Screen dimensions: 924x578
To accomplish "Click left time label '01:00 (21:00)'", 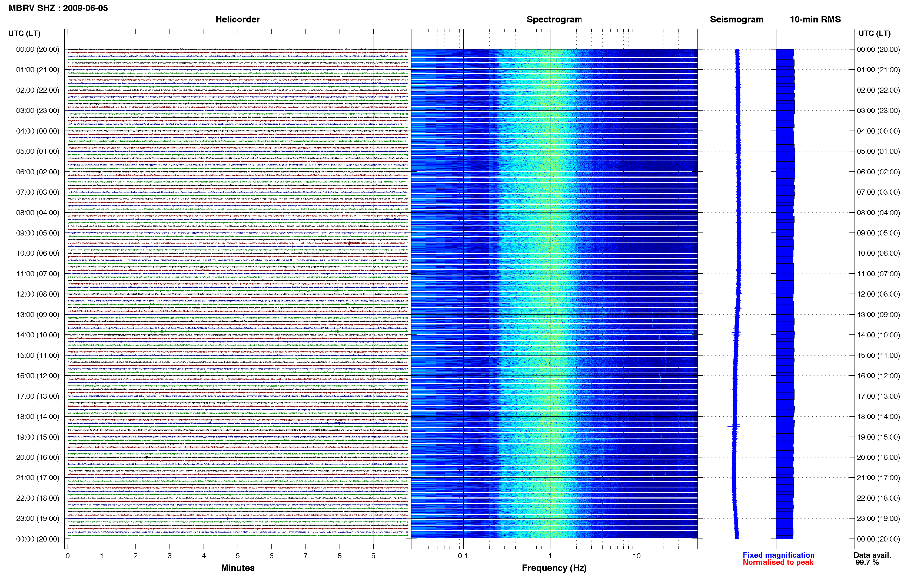I will 38,69.
